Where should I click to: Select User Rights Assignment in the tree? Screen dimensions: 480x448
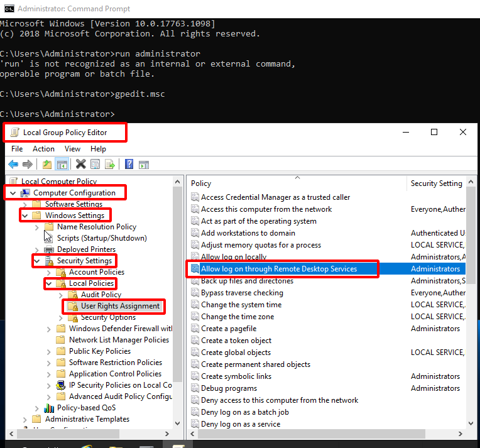click(120, 306)
